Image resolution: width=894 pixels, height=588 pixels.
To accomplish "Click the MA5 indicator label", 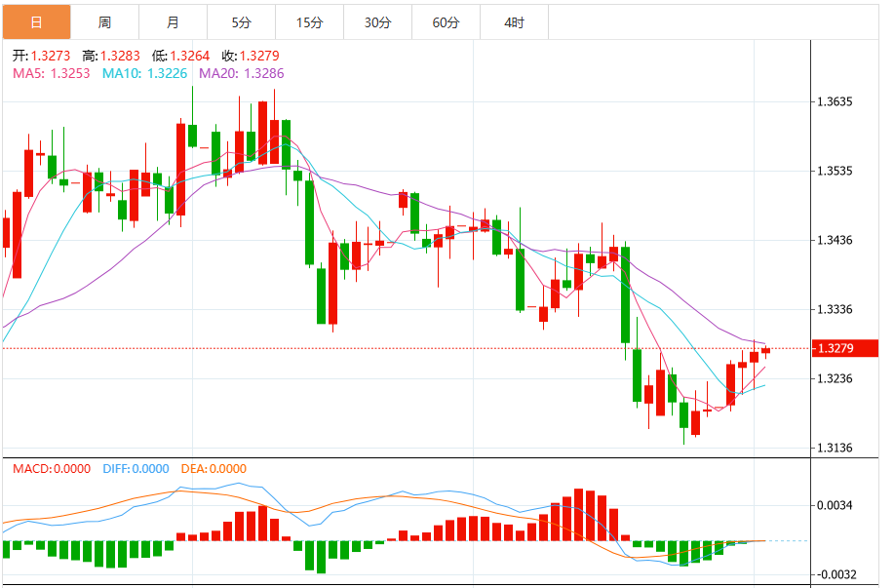I will click(52, 73).
